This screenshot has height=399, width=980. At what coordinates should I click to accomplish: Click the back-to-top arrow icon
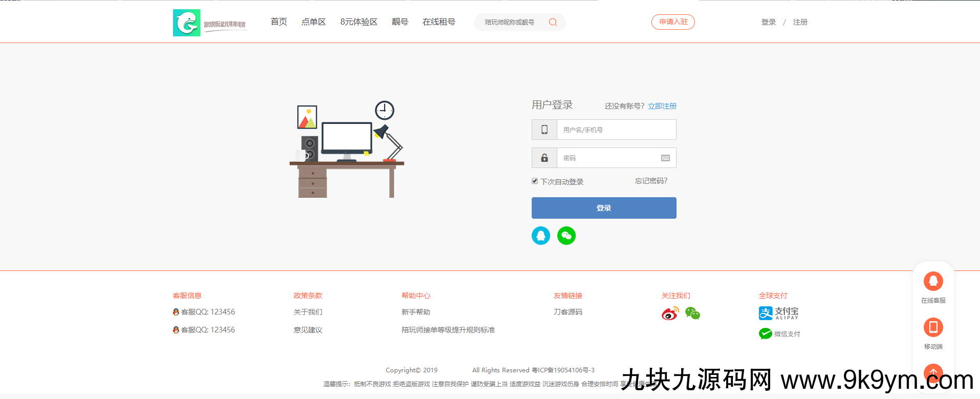pos(933,373)
